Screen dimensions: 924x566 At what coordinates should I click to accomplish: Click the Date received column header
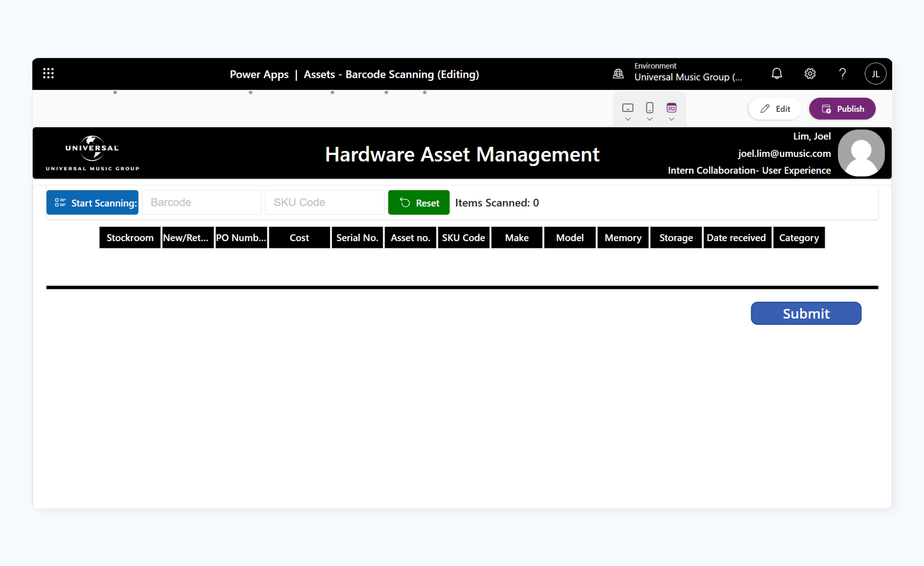tap(737, 238)
